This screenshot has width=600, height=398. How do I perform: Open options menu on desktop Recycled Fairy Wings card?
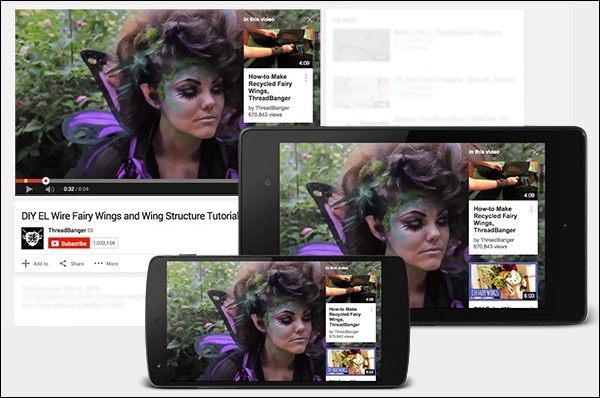tap(306, 78)
